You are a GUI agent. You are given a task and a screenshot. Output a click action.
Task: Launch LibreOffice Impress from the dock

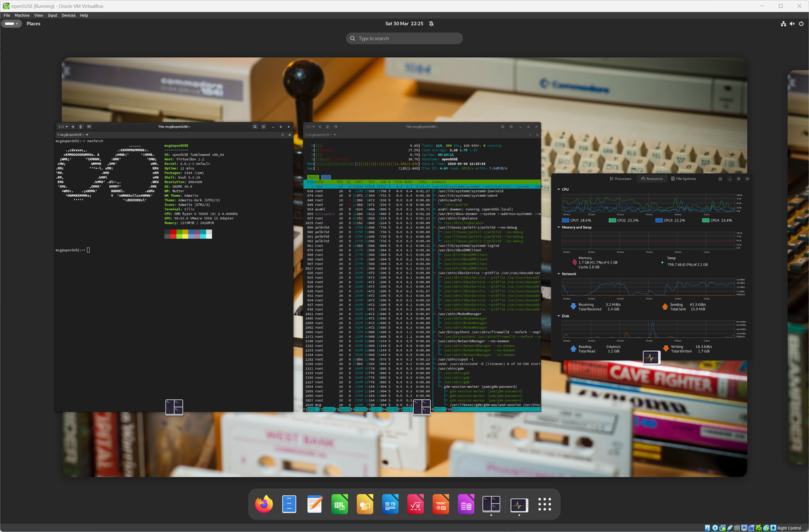(441, 505)
